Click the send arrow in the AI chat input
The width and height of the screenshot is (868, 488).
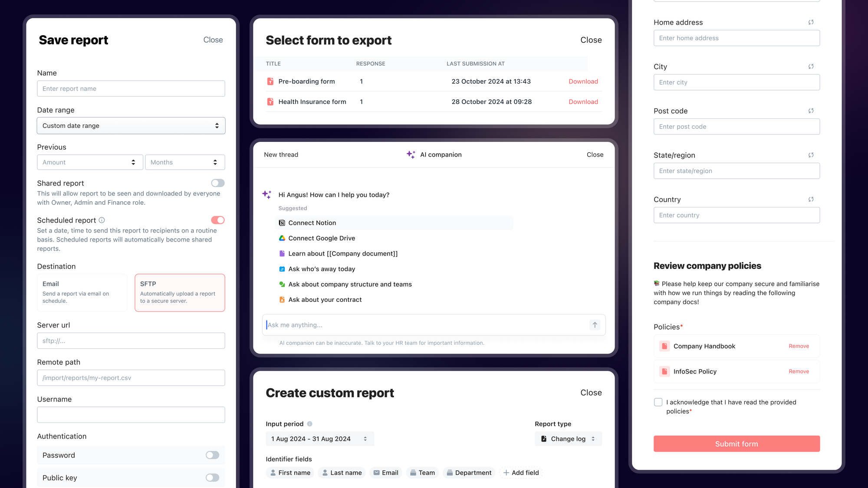coord(595,325)
